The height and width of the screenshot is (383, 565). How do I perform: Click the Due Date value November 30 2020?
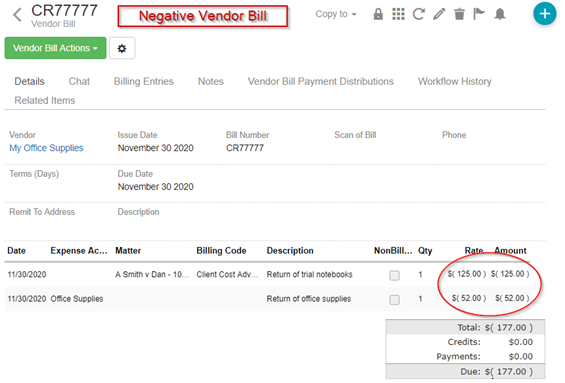click(156, 187)
